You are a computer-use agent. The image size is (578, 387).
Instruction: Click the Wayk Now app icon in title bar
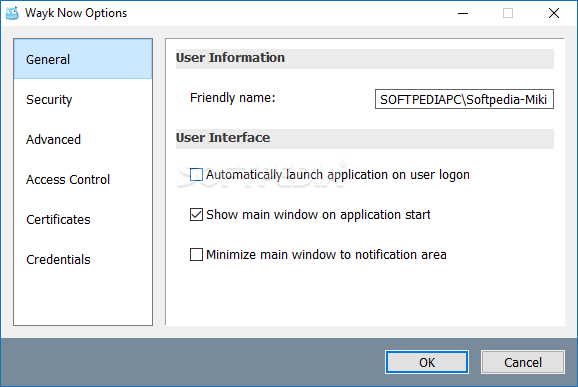pos(12,13)
